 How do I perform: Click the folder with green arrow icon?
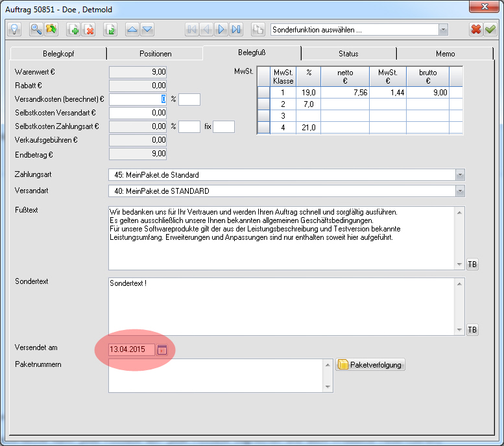pos(51,30)
